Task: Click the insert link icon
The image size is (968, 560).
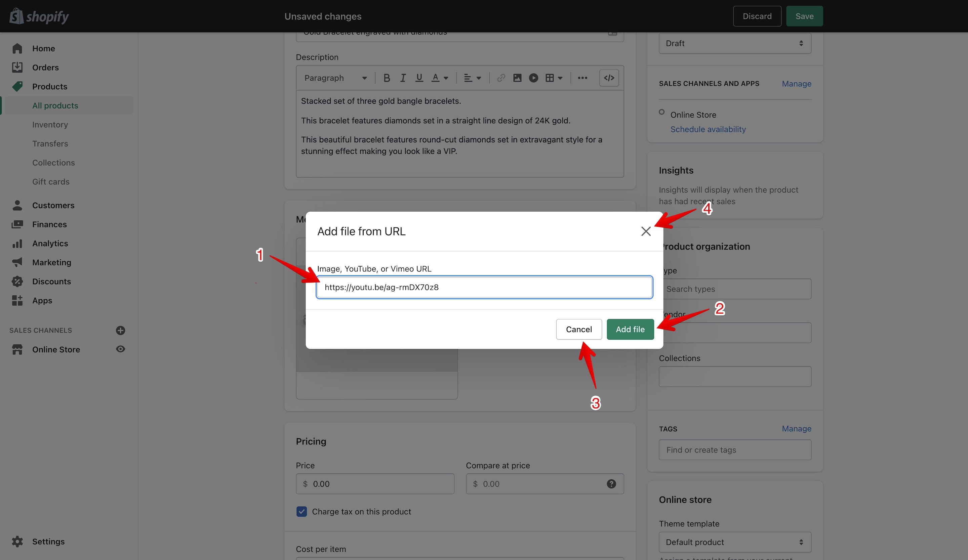Action: click(x=501, y=78)
